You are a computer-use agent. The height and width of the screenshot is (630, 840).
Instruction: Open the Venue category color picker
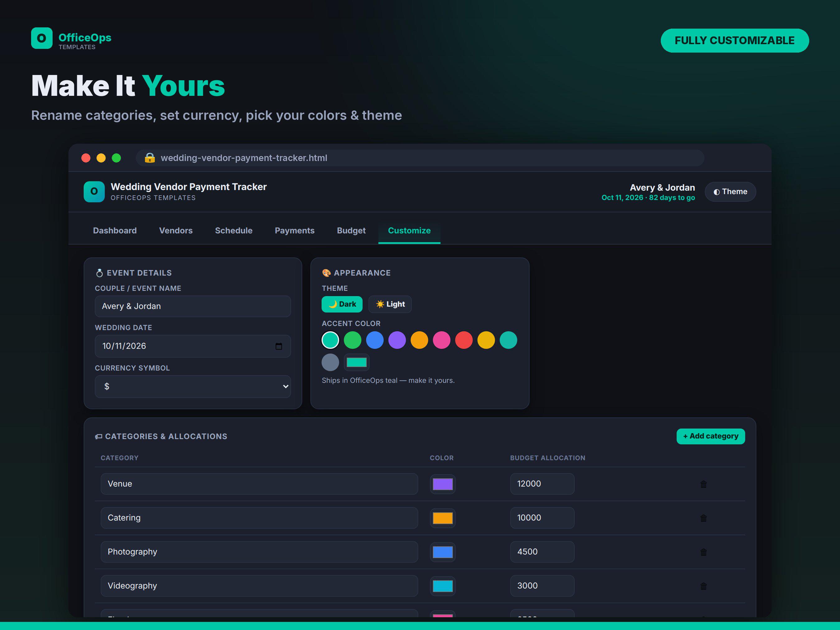pyautogui.click(x=443, y=484)
